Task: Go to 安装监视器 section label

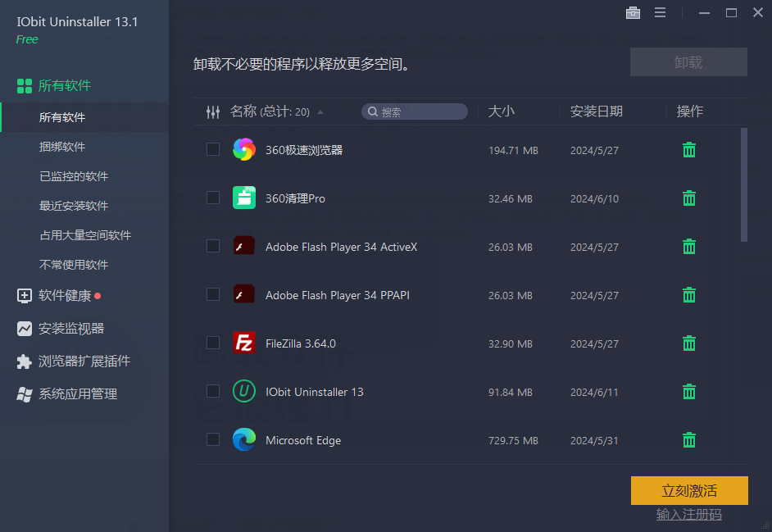Action: tap(71, 329)
